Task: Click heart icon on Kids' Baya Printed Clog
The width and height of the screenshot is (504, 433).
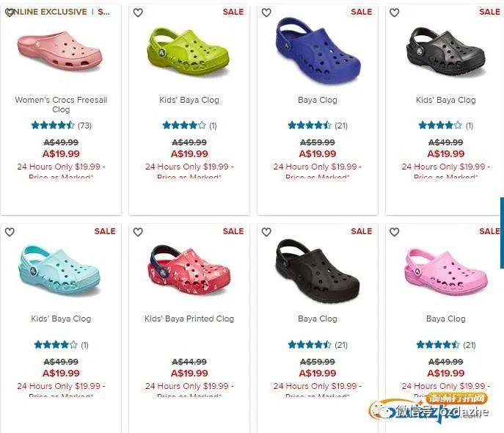Action: [138, 232]
